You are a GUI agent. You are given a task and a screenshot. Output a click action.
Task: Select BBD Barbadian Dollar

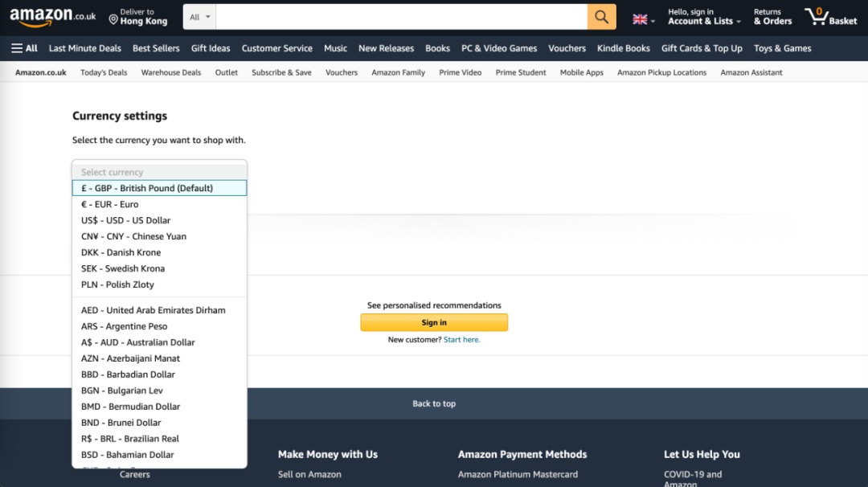159,374
